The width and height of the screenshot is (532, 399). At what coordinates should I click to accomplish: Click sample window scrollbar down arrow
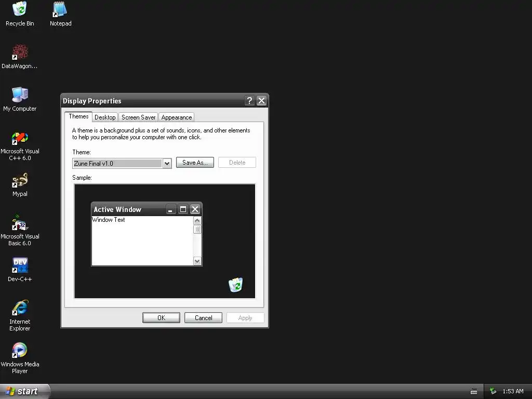(x=197, y=261)
